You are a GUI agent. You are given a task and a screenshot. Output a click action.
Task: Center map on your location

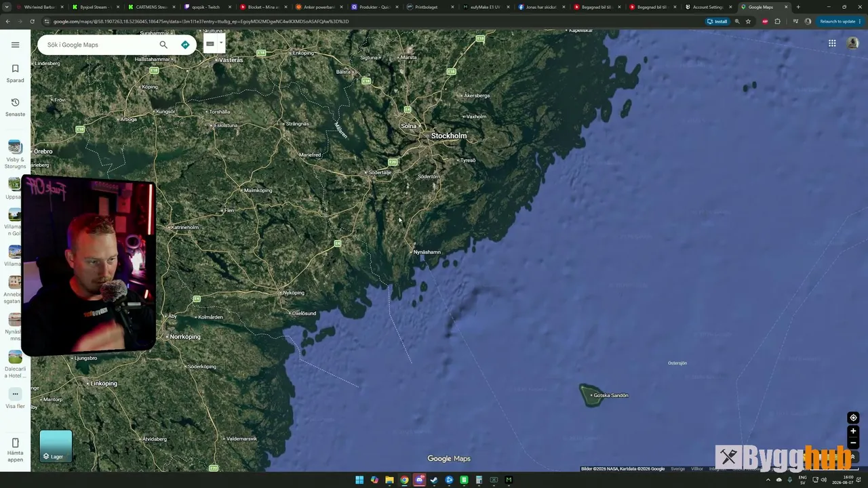point(853,418)
